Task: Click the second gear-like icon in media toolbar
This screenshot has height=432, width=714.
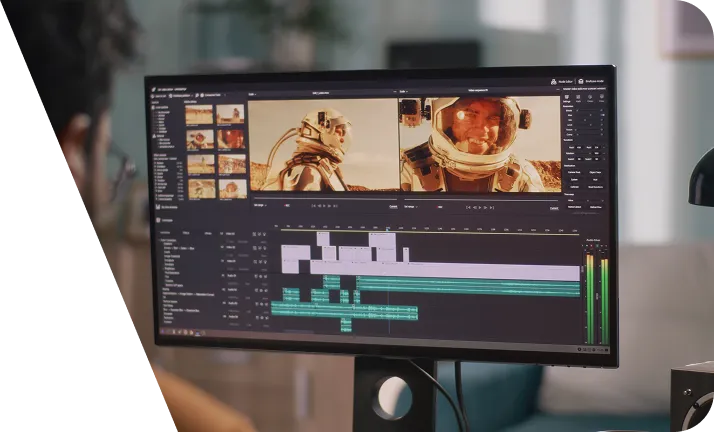Action: (x=170, y=96)
